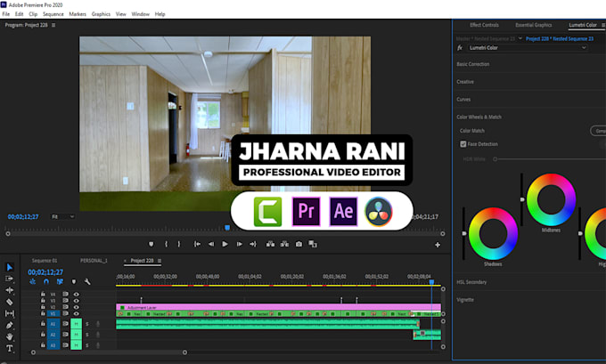
Task: Expand the Vignette section
Action: 465,300
